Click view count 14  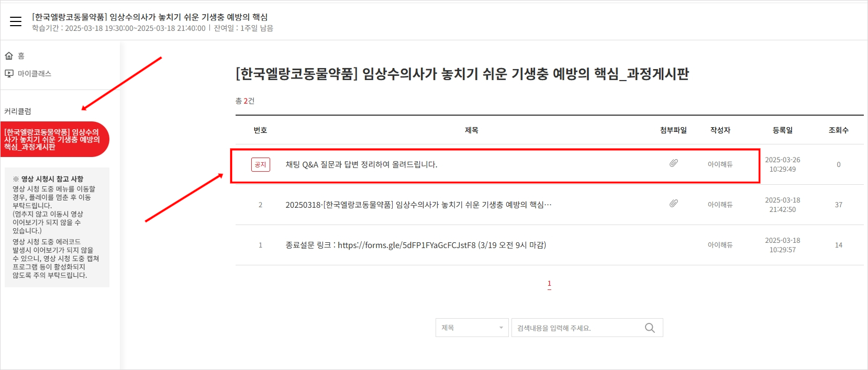(839, 245)
